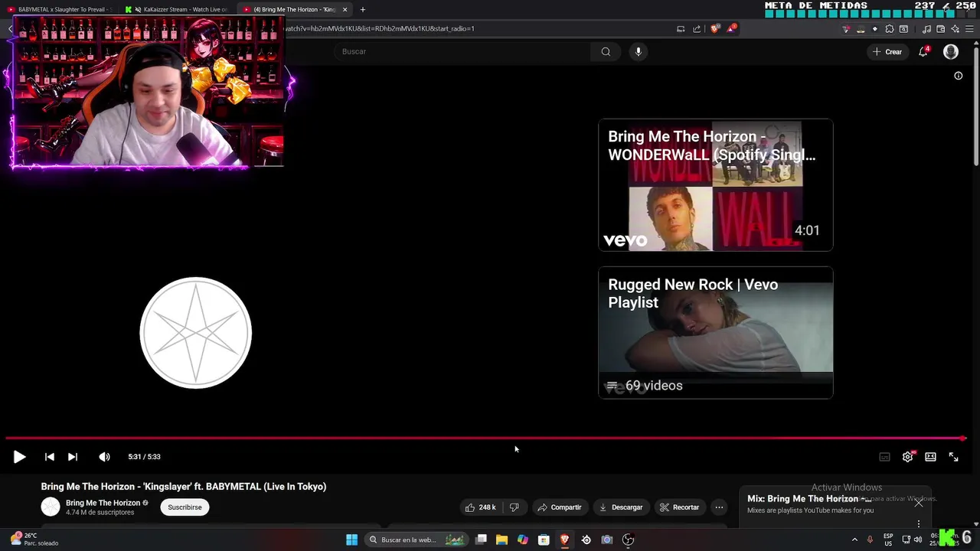Click the share page icon in address bar
The image size is (980, 551).
tap(697, 29)
